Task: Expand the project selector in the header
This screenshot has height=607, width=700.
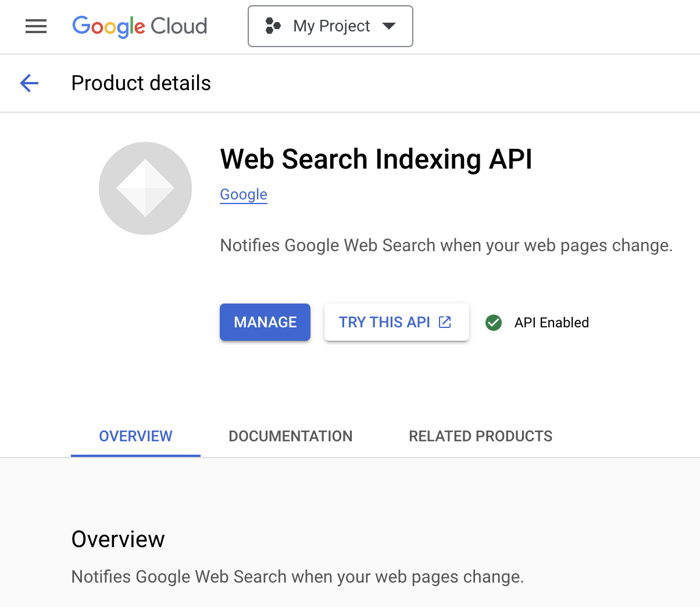Action: coord(330,26)
